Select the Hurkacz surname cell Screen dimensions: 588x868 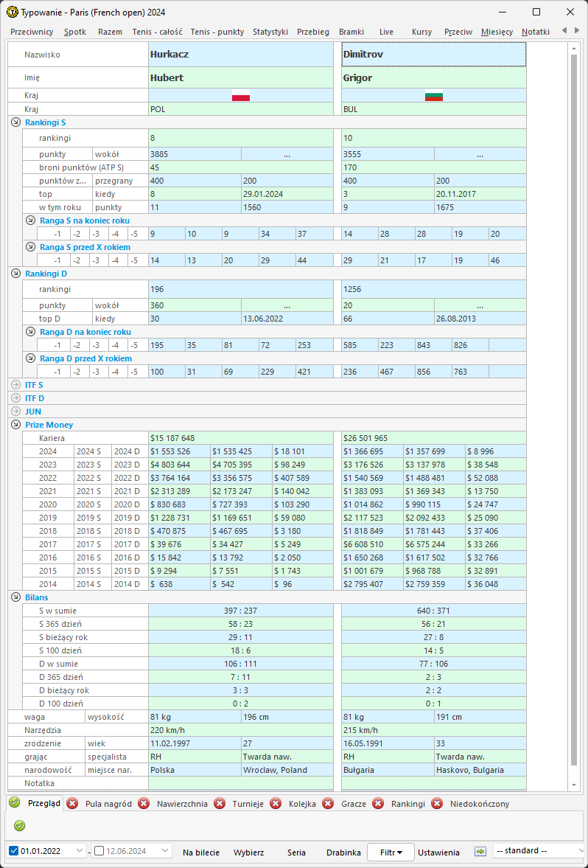(x=241, y=55)
